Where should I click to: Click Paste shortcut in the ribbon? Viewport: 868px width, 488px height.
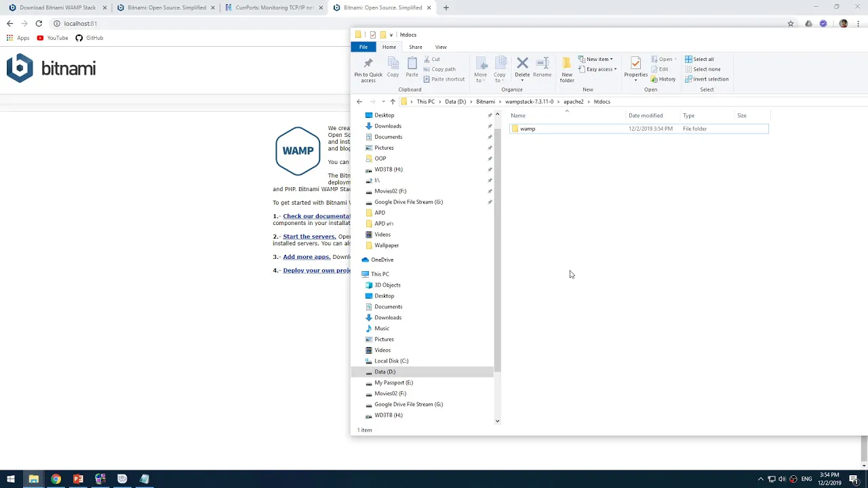pos(444,79)
